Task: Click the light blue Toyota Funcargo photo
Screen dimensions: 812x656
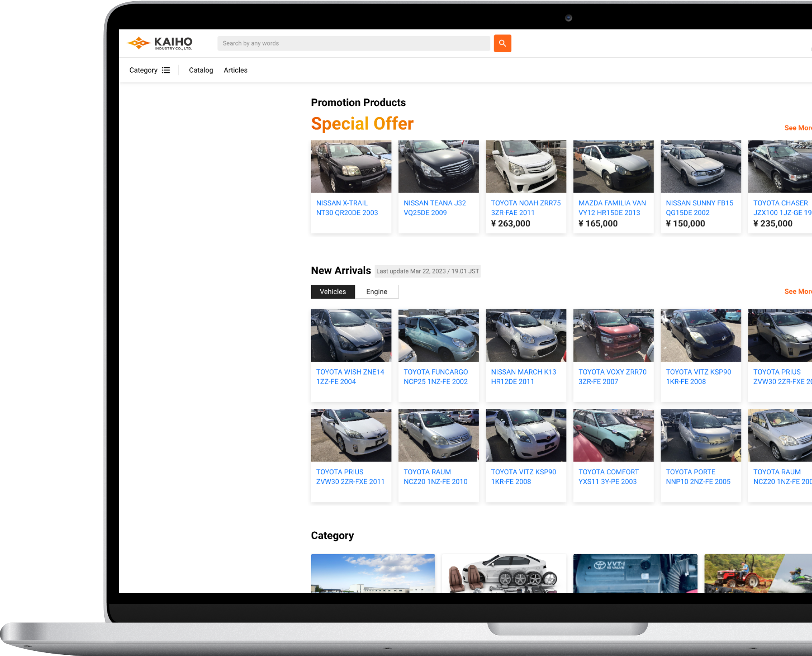Action: (x=439, y=335)
